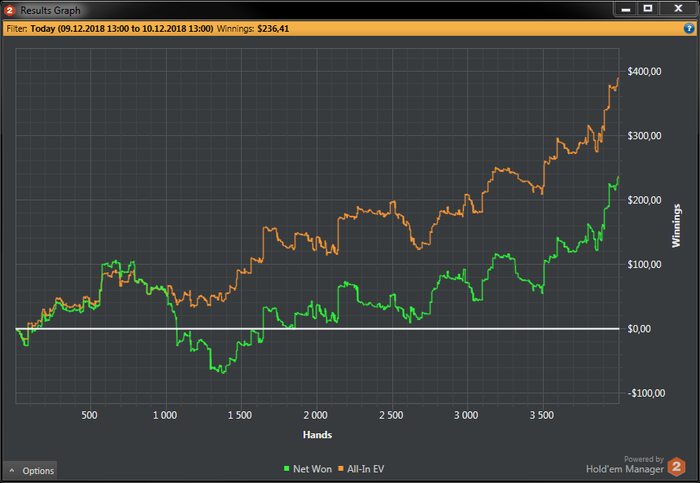This screenshot has width=700, height=483.
Task: Click the Winnings vertical axis label
Action: [676, 226]
